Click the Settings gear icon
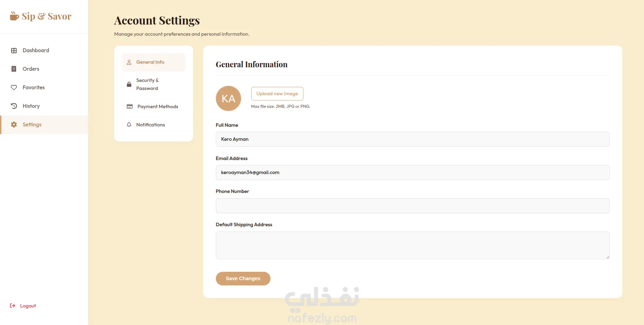The image size is (644, 325). click(x=14, y=125)
